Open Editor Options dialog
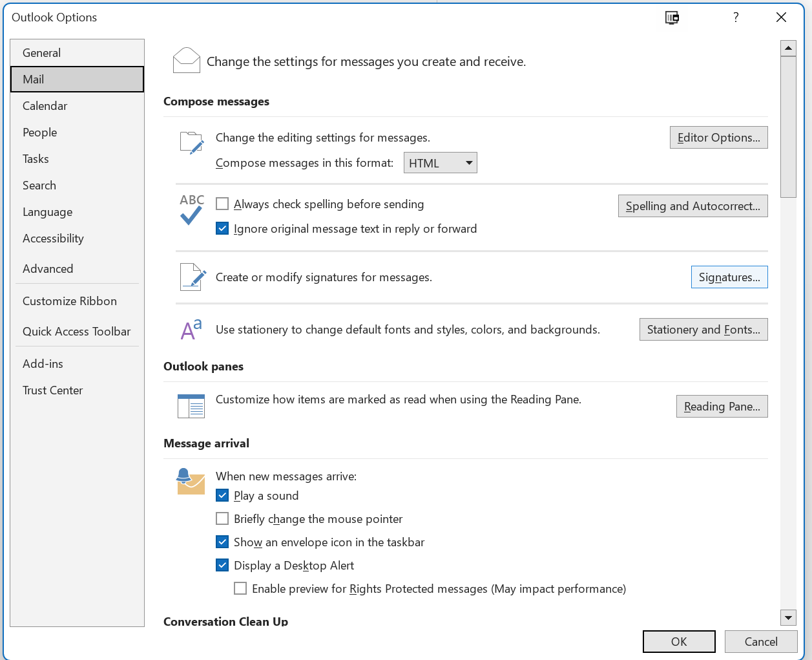Screen dimensions: 812x660 [x=719, y=138]
